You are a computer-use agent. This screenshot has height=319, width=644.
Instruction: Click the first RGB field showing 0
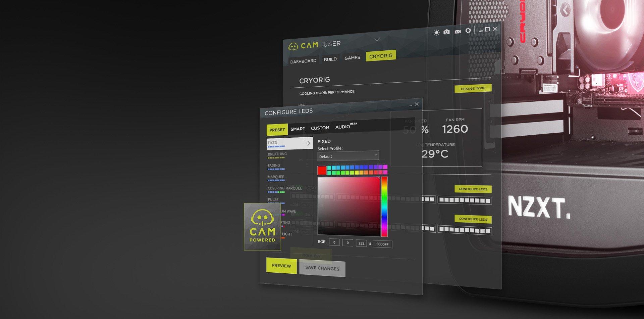334,242
